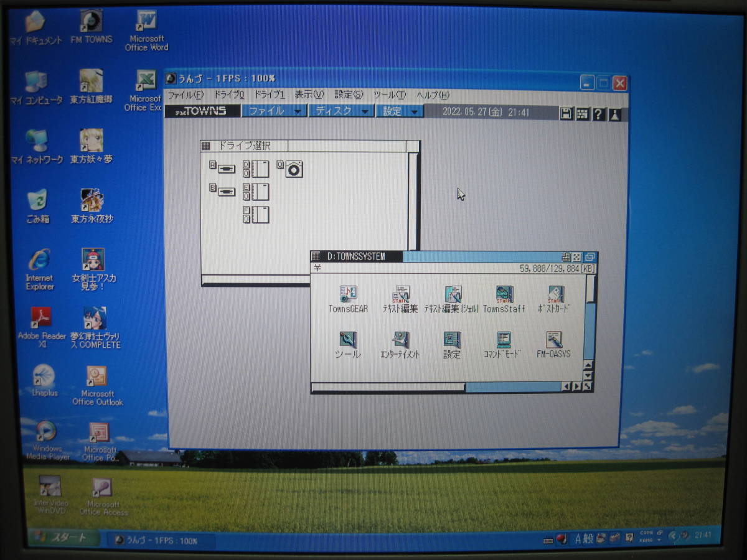Open the ツール(T) menu

(390, 95)
